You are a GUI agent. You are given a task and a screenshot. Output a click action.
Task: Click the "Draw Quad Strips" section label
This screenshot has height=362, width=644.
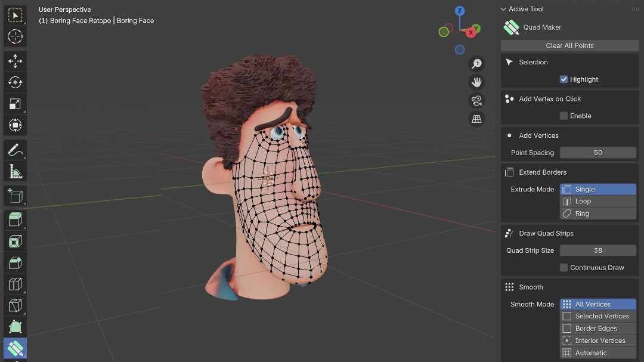546,233
